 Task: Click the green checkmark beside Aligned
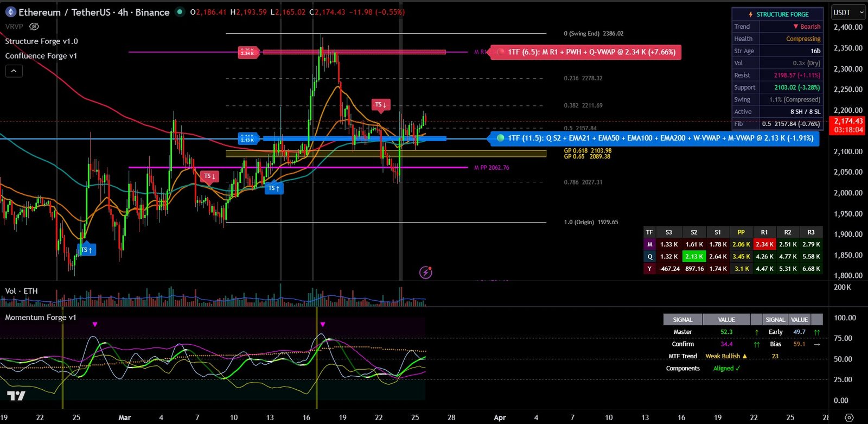pos(738,368)
